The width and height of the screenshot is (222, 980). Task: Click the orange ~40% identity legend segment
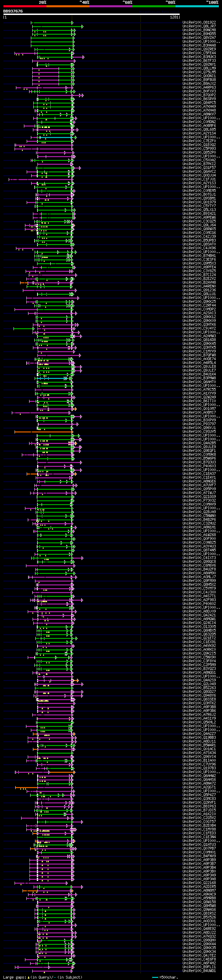click(68, 6)
